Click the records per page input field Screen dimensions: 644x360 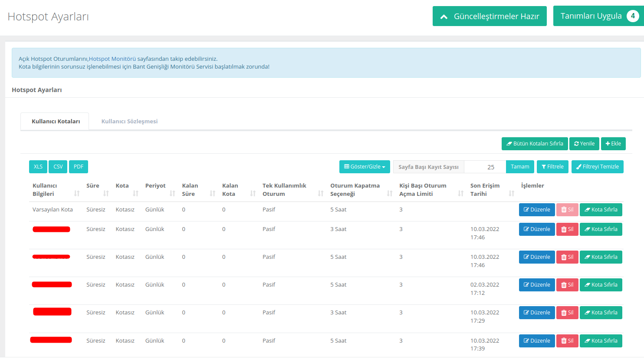pos(485,167)
